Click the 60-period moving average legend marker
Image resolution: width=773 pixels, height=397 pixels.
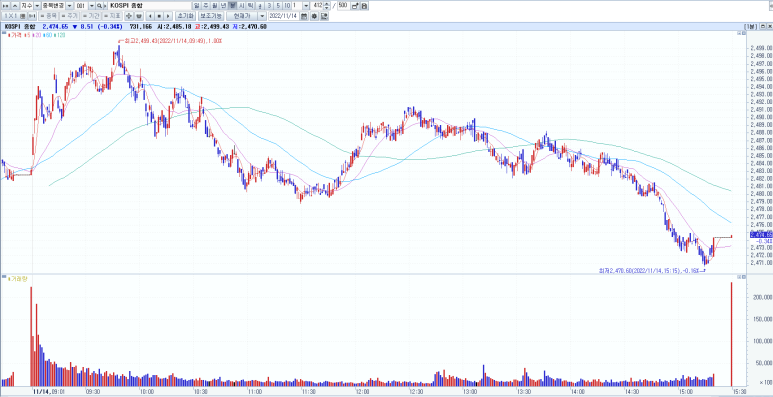click(47, 35)
